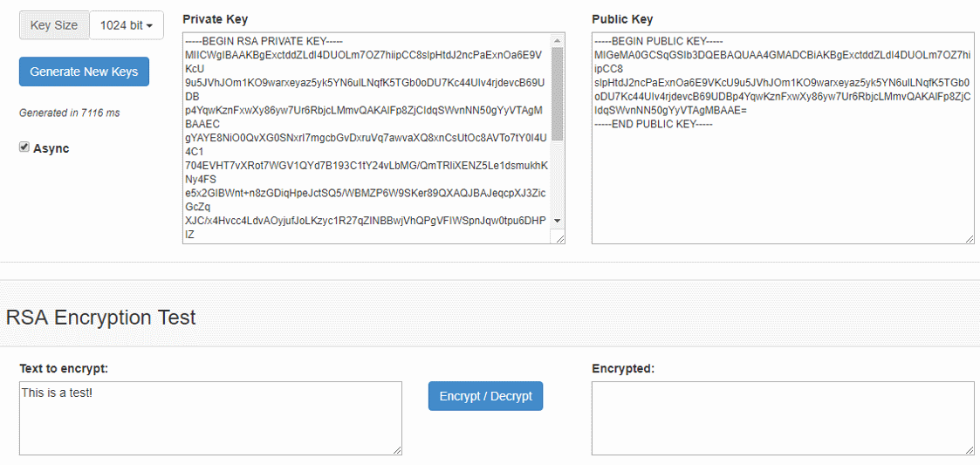Click the Private Key scrollbar track below thumb
Viewport: 980px width, 465px height.
(x=558, y=179)
